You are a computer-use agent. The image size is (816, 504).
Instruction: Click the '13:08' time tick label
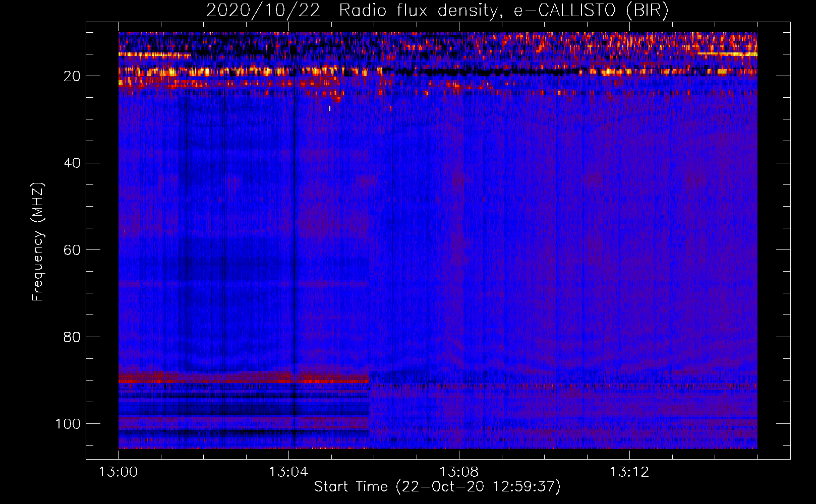459,472
